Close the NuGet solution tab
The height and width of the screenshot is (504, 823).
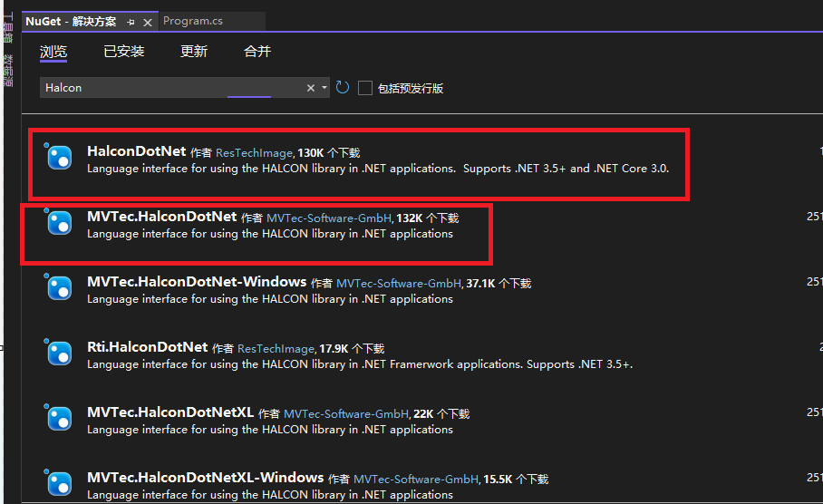[148, 22]
